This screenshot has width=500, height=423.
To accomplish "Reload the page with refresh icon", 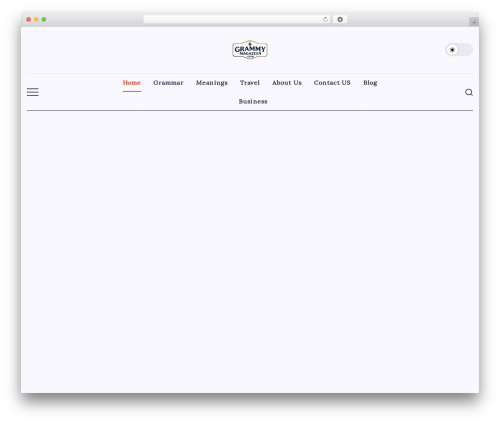I will click(325, 19).
